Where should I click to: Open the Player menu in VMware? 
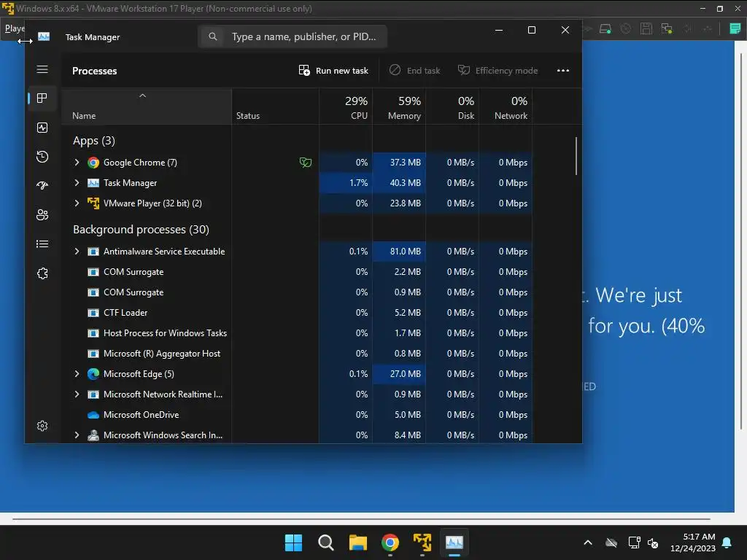[x=15, y=28]
